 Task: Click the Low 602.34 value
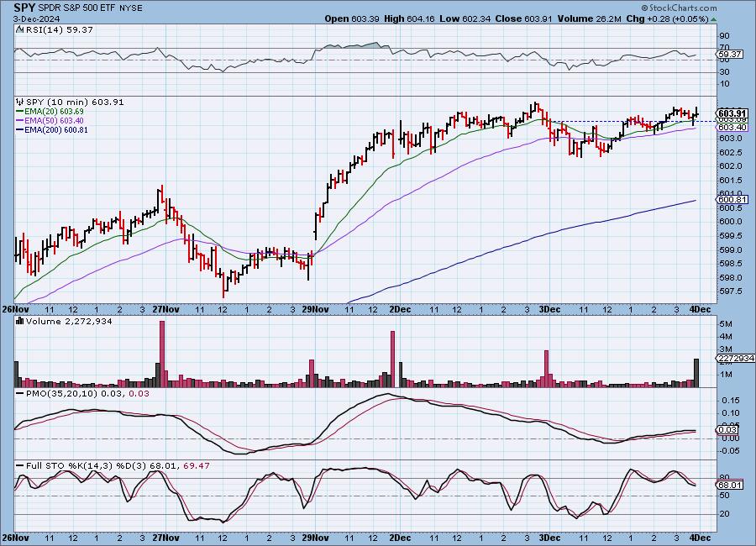(x=465, y=18)
